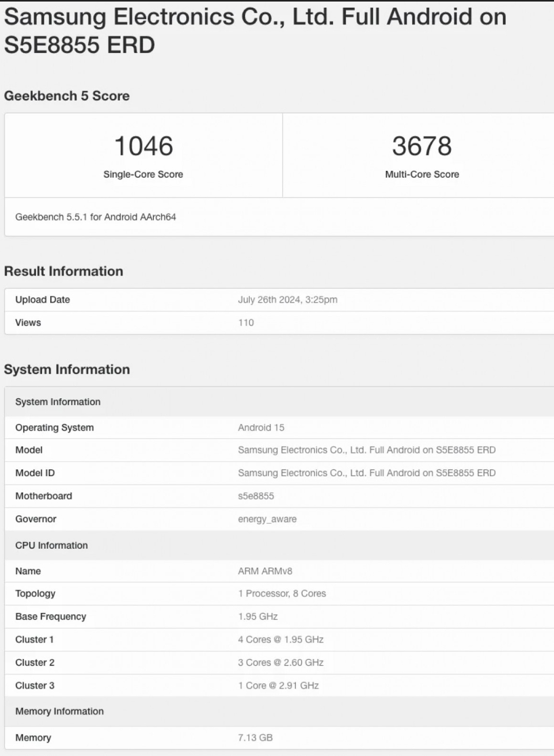Image resolution: width=554 pixels, height=756 pixels.
Task: Click the Memory Information header row
Action: [x=279, y=712]
